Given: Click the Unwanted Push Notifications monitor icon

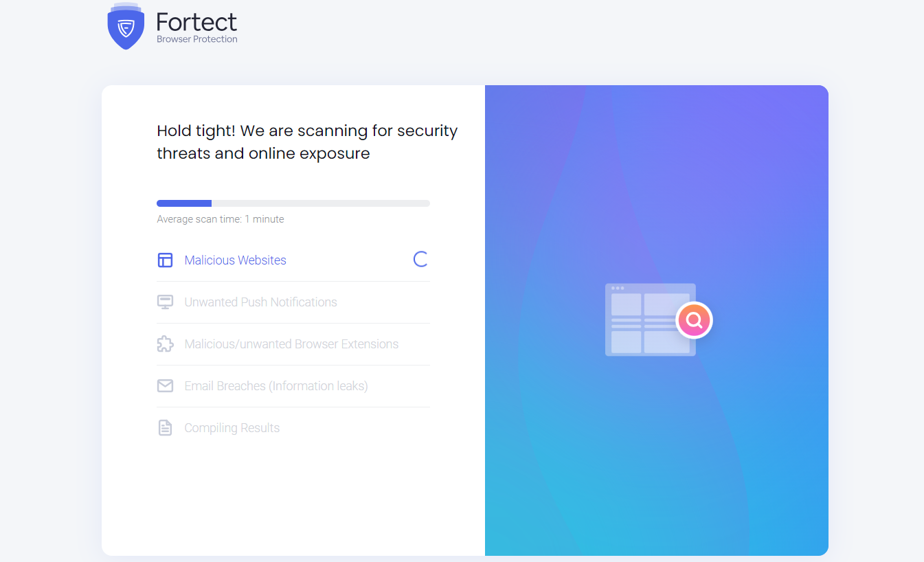Looking at the screenshot, I should click(165, 302).
